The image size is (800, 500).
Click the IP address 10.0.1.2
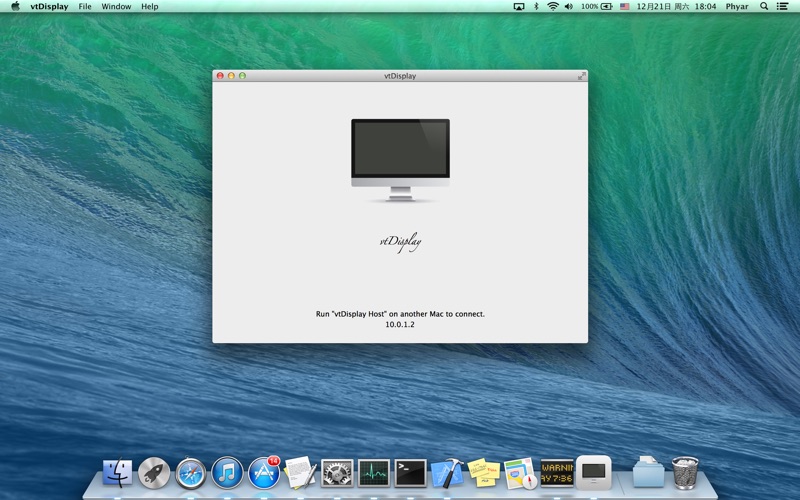tap(400, 324)
